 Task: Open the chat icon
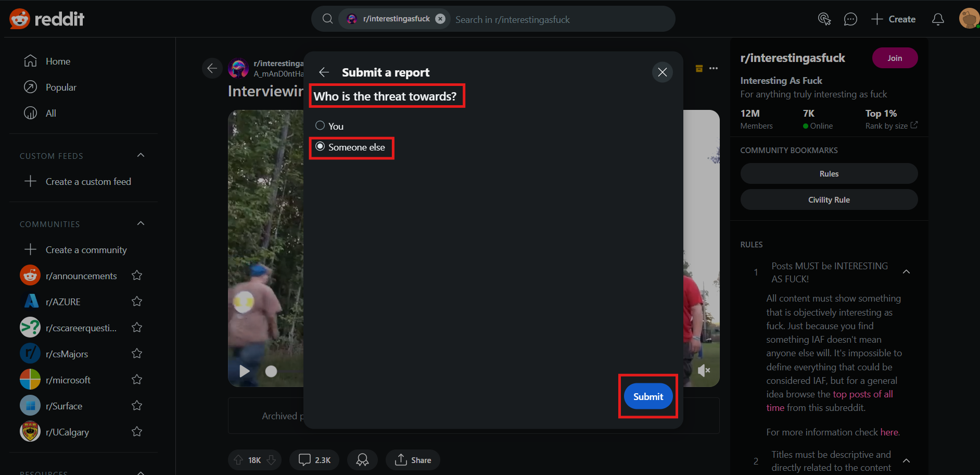tap(850, 19)
